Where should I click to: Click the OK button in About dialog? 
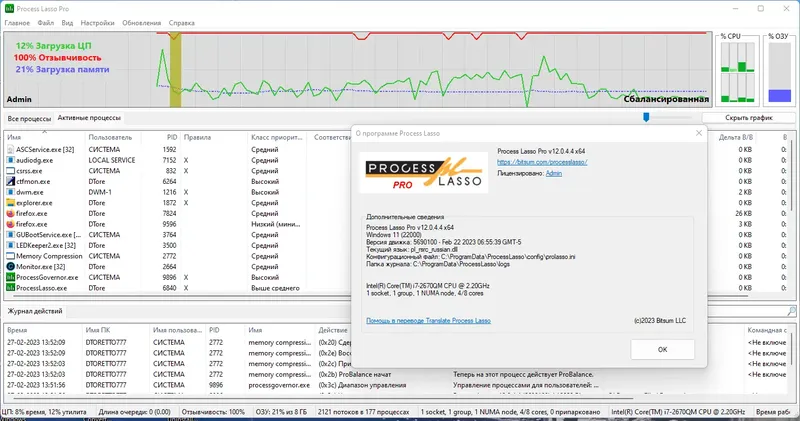pyautogui.click(x=662, y=350)
